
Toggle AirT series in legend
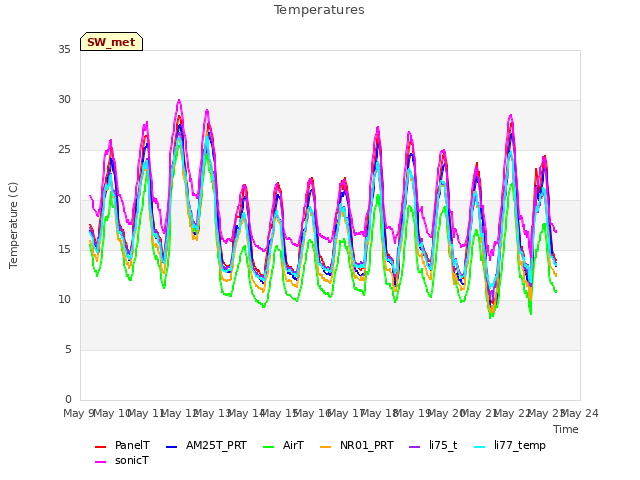point(293,445)
